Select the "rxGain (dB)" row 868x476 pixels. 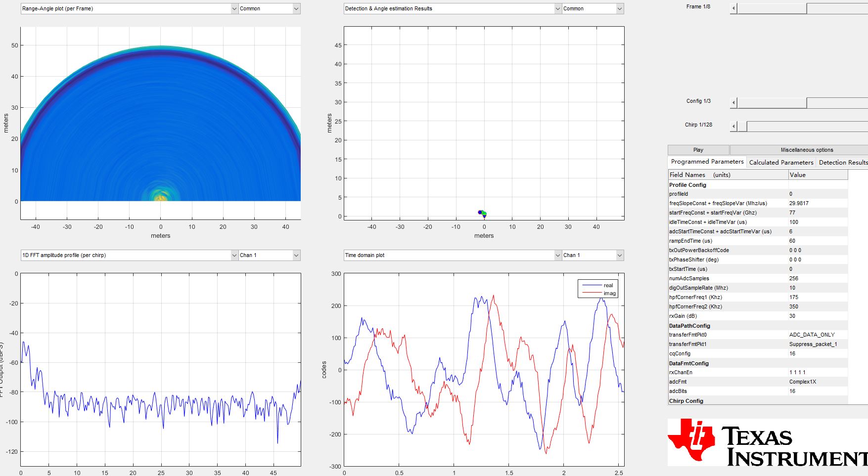758,316
